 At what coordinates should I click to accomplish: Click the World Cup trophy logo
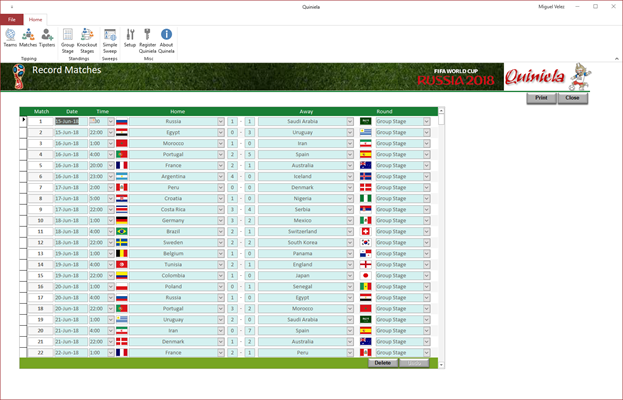[18, 76]
